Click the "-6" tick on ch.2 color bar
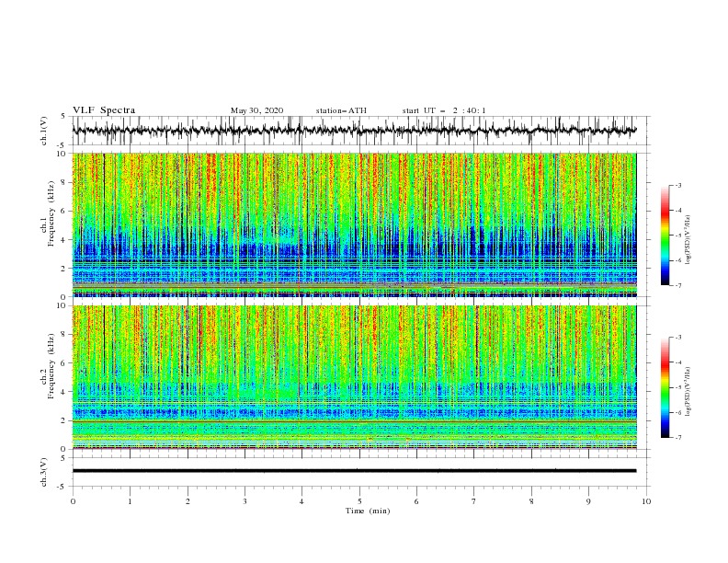This screenshot has width=728, height=563. click(x=677, y=412)
